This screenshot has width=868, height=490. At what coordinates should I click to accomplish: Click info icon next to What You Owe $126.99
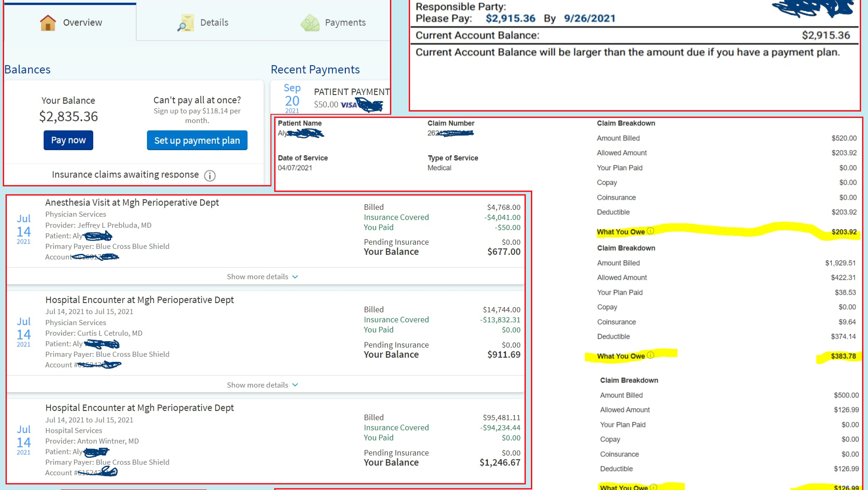(654, 487)
